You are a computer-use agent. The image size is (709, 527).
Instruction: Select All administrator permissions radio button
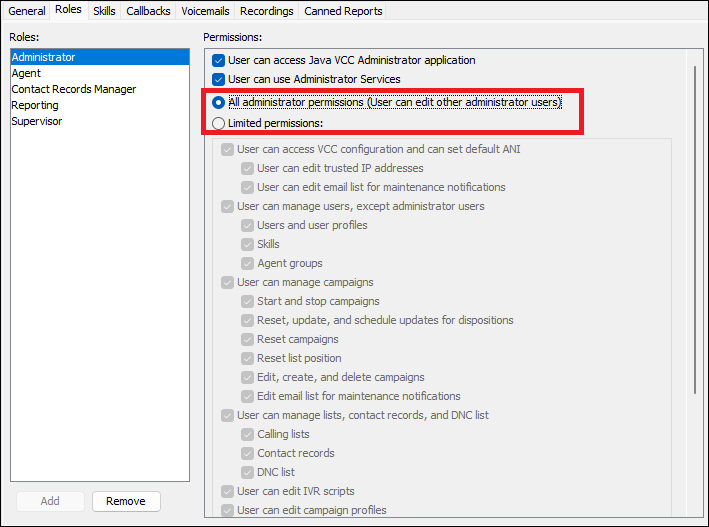[218, 103]
